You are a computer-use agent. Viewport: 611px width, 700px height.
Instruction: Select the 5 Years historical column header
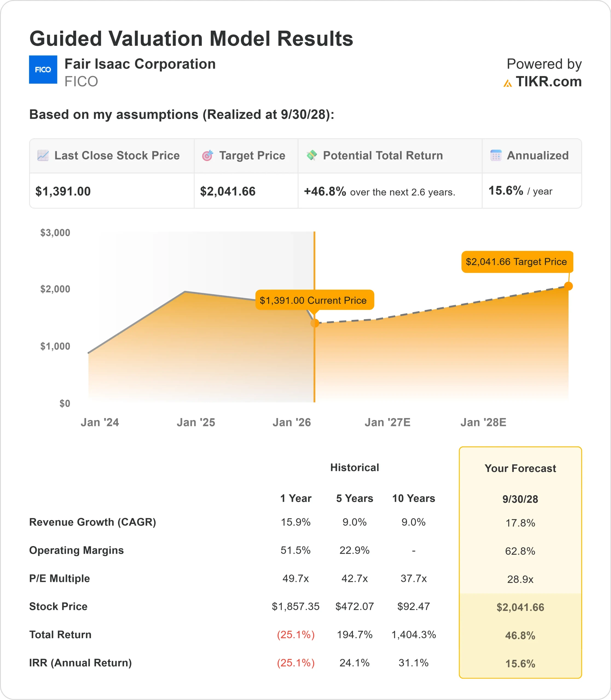[x=355, y=498]
